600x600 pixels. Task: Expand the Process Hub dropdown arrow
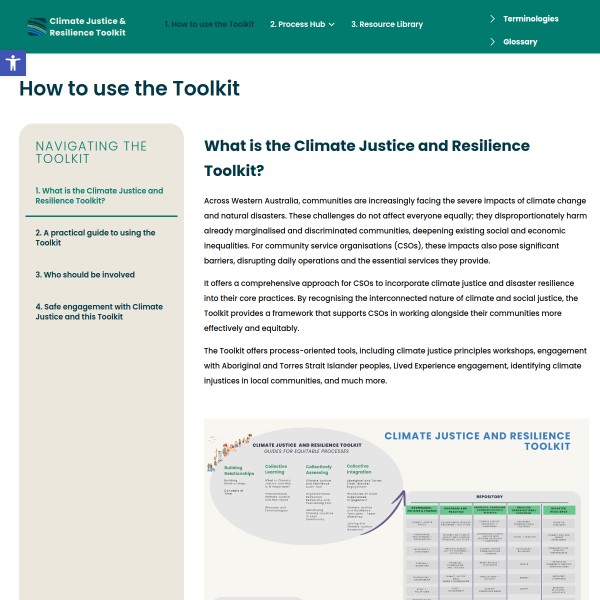[331, 25]
